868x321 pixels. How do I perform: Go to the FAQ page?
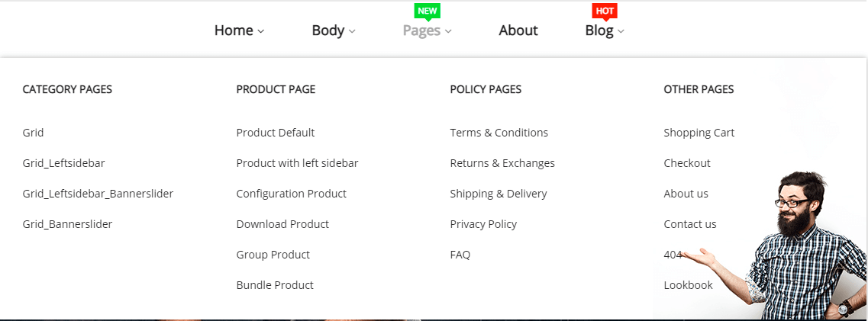[460, 255]
